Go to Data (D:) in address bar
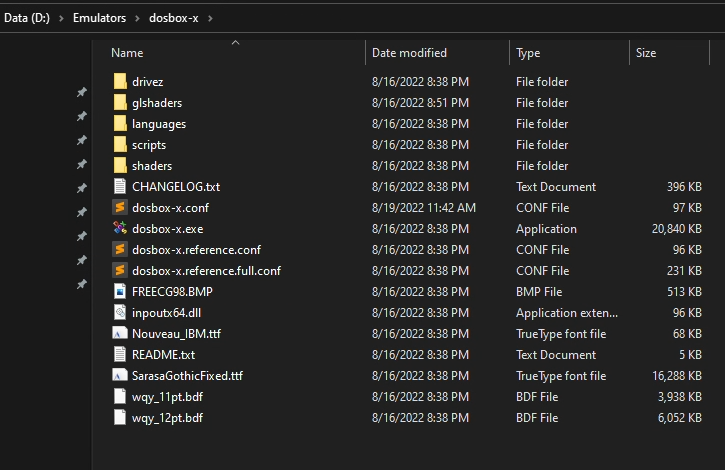 point(27,18)
